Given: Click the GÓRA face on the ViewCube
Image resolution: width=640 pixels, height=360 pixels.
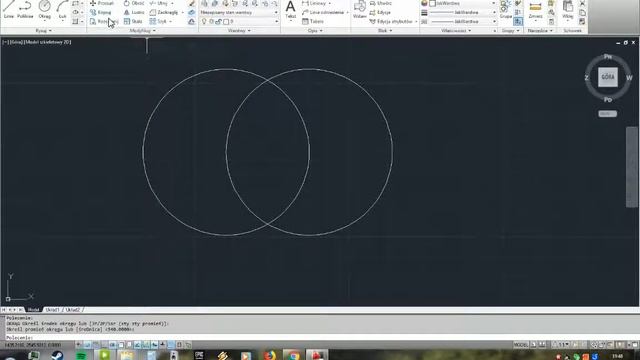Looking at the screenshot, I should click(608, 77).
